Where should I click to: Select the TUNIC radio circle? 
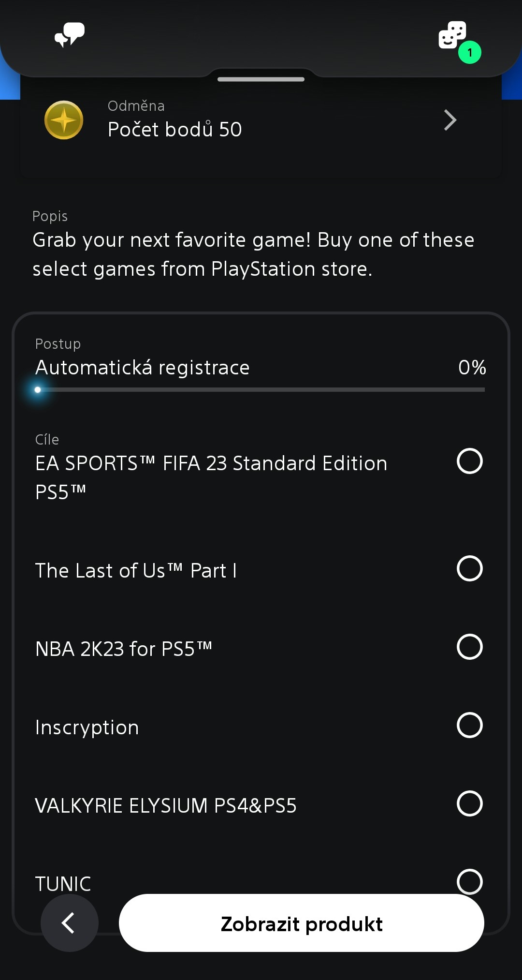pyautogui.click(x=469, y=881)
